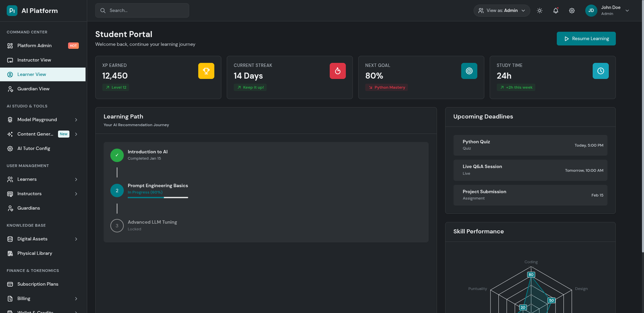644x313 pixels.
Task: Click the Python Mastery tag
Action: click(x=386, y=87)
